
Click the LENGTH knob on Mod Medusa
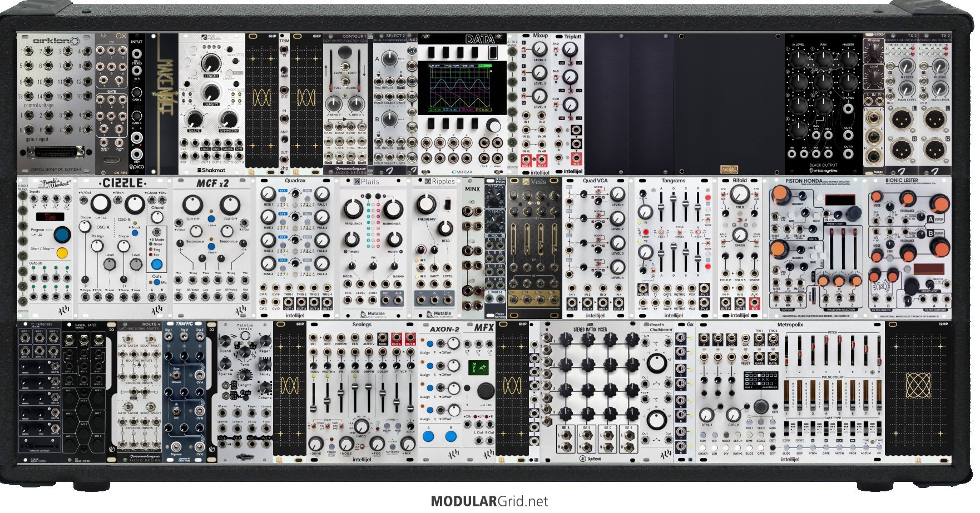tap(211, 64)
